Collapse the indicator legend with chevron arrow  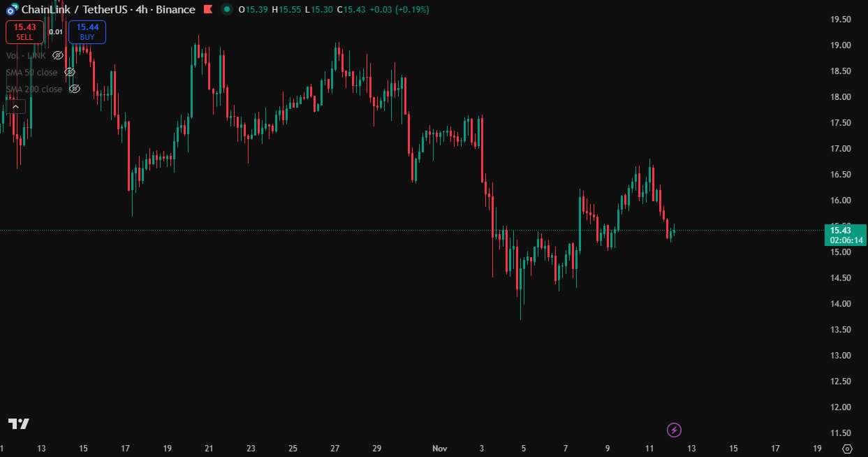pos(16,106)
